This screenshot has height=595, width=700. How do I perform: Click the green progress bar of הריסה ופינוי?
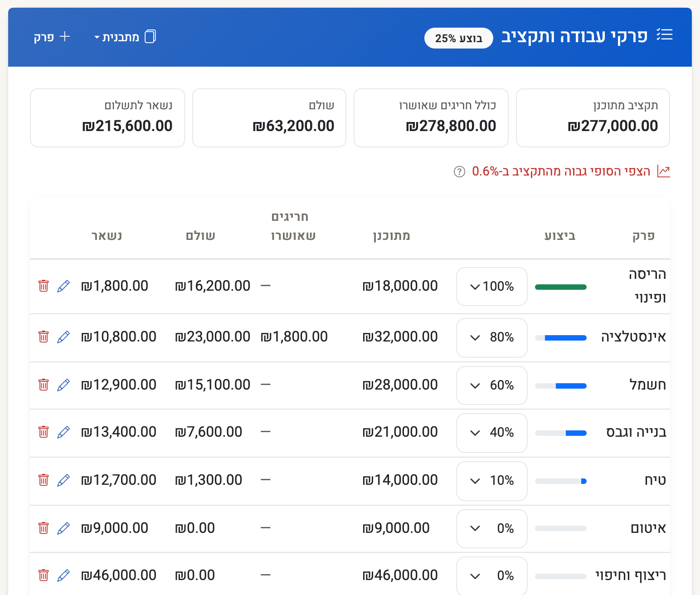point(561,287)
